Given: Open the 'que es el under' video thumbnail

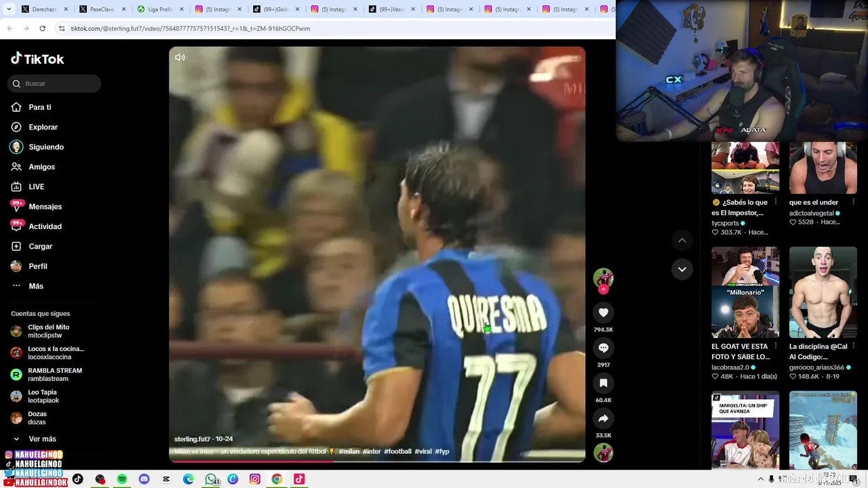Looking at the screenshot, I should click(823, 167).
